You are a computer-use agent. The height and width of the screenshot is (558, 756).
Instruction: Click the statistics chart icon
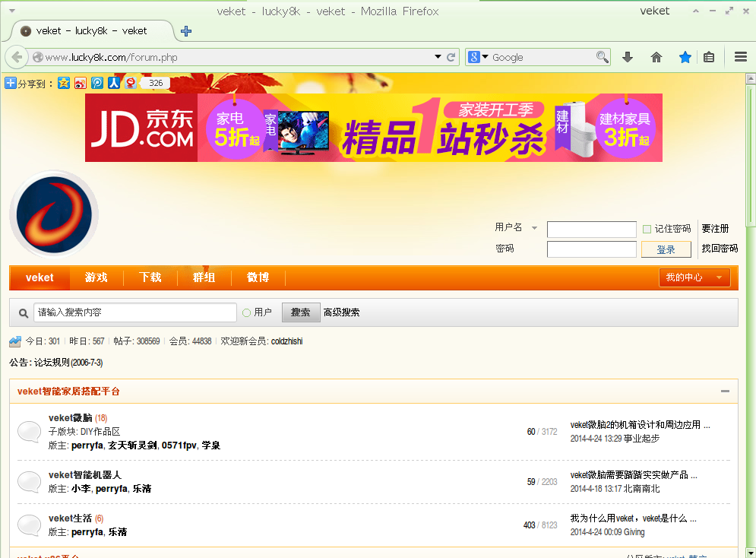pos(15,341)
